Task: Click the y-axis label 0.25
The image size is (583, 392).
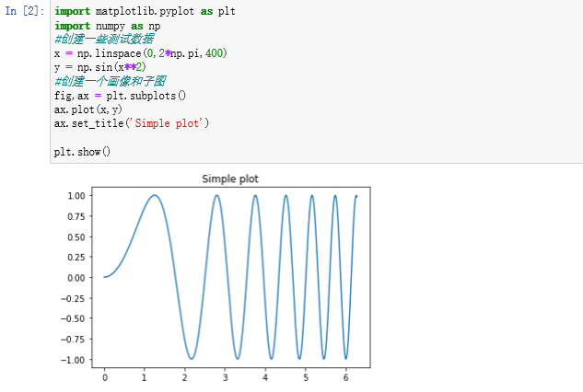Action: click(x=76, y=257)
